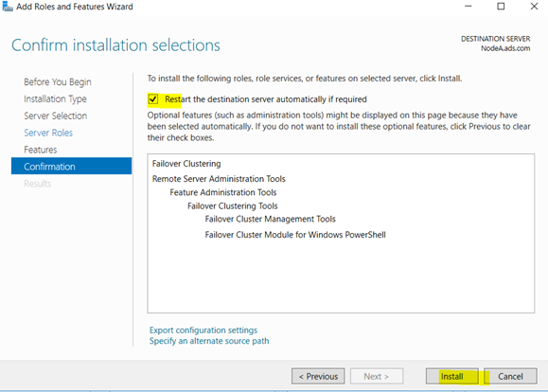Click the wizard icon in the title bar
Screen dimensions: 548x392
[8, 7]
